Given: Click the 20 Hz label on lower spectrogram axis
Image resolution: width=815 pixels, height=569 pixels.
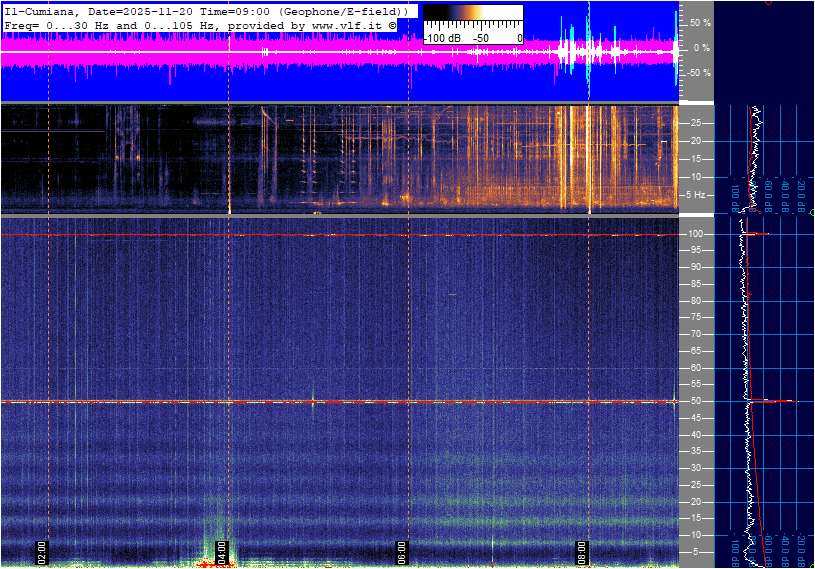Looking at the screenshot, I should click(x=697, y=502).
